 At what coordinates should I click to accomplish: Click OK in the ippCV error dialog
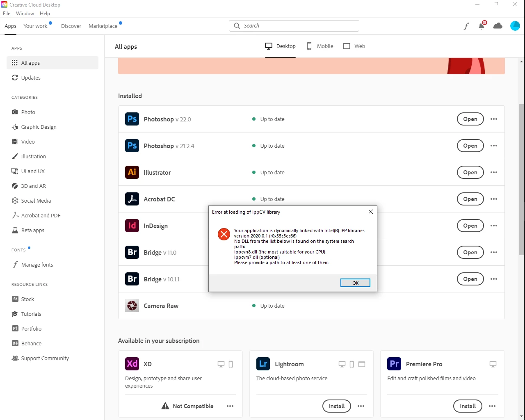355,283
